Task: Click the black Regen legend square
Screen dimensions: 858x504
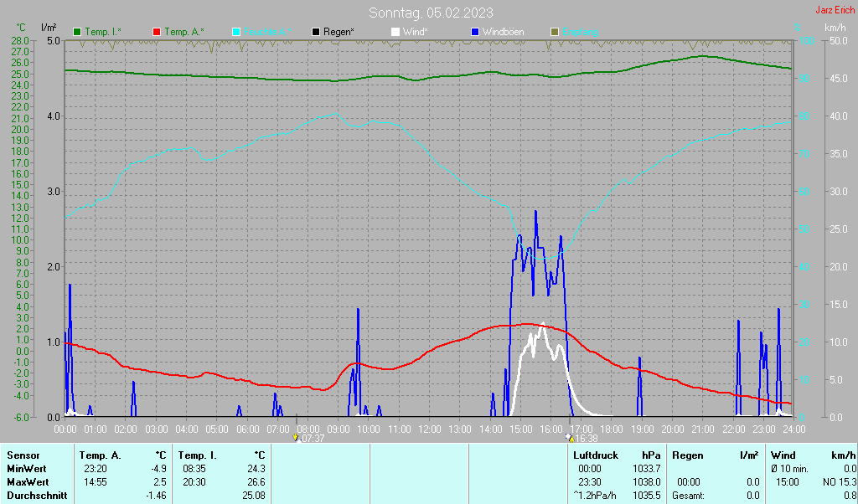Action: (x=316, y=32)
